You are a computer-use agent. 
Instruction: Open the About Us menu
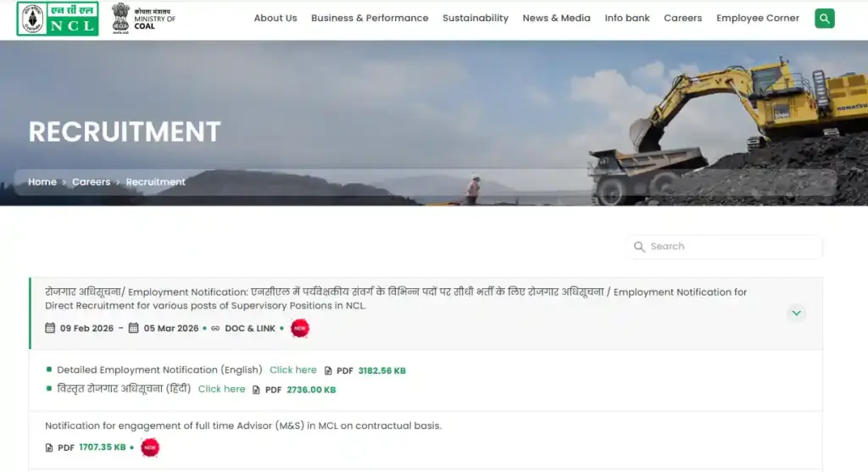click(x=275, y=18)
